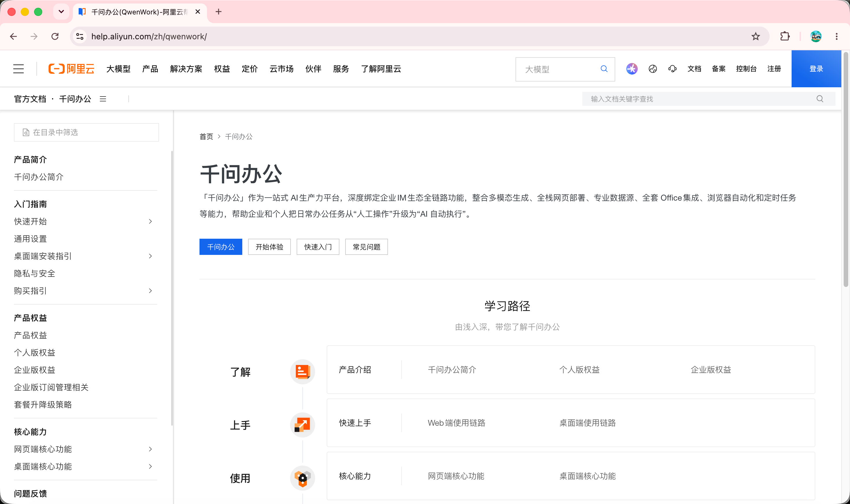The height and width of the screenshot is (504, 850).
Task: Open the list icon next to 千问办公
Action: [x=103, y=99]
